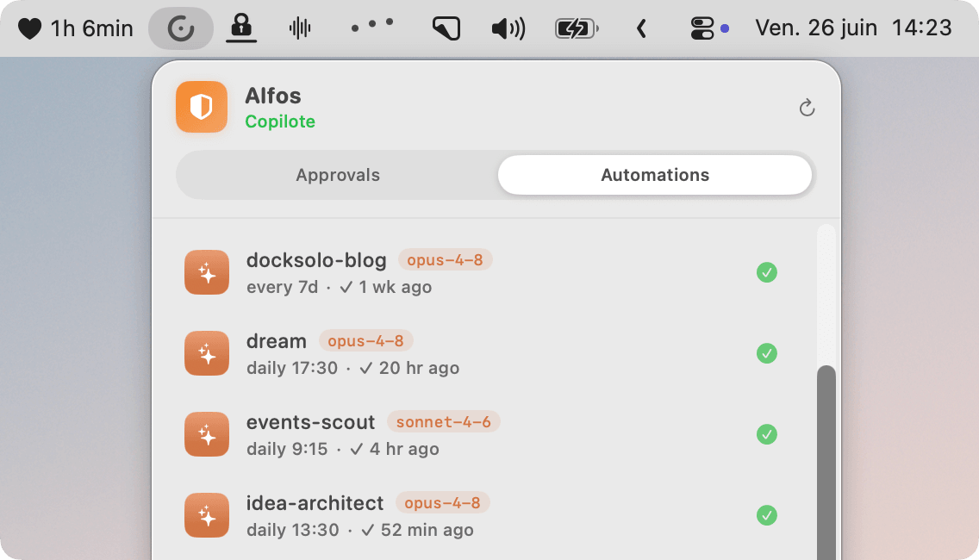Collapse menu bar icons with the chevron
Image resolution: width=979 pixels, height=560 pixels.
[x=640, y=28]
